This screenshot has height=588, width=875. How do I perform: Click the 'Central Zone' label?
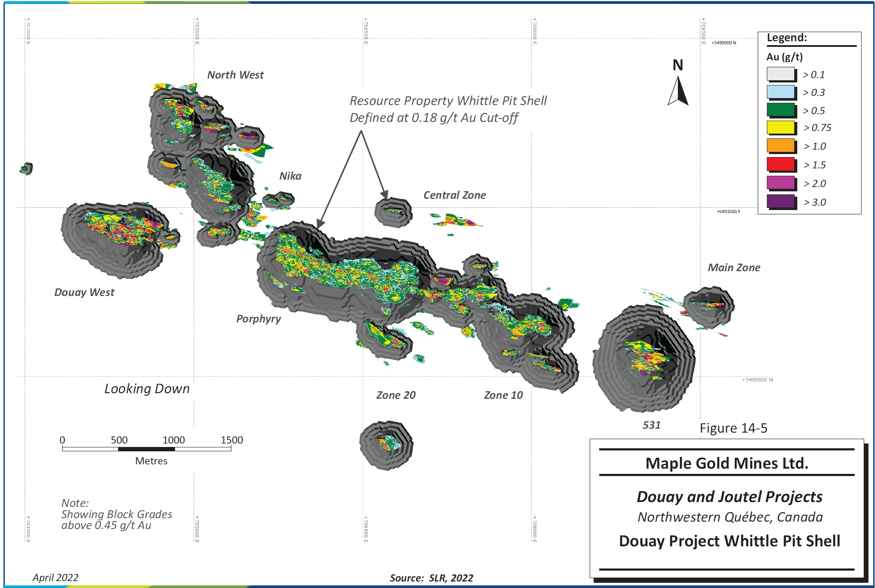pyautogui.click(x=455, y=195)
